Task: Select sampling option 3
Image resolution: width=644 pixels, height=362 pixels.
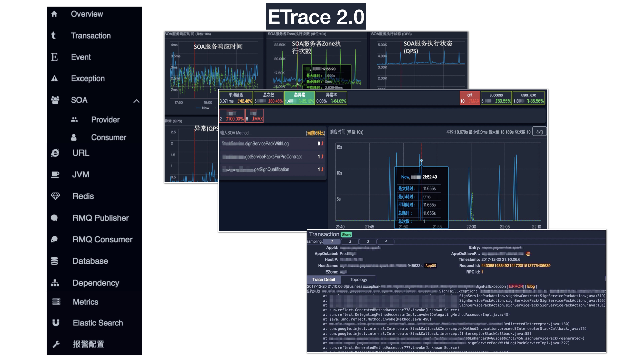Action: [x=368, y=242]
